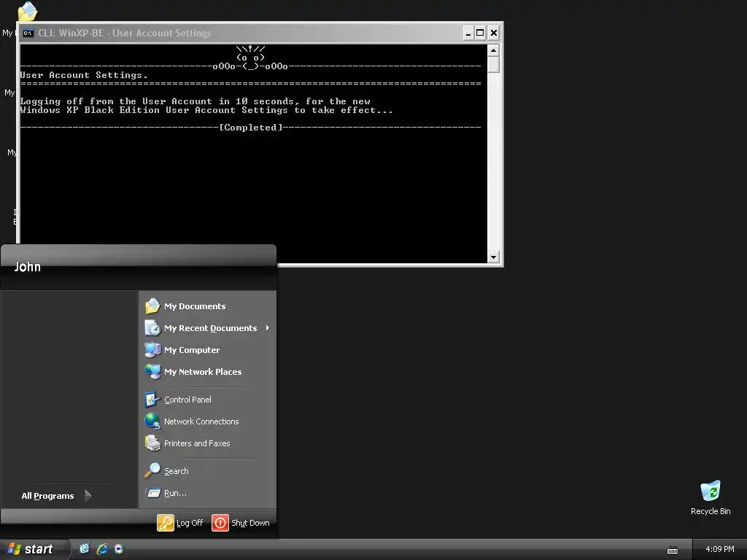
Task: Open Control Panel
Action: 208,400
